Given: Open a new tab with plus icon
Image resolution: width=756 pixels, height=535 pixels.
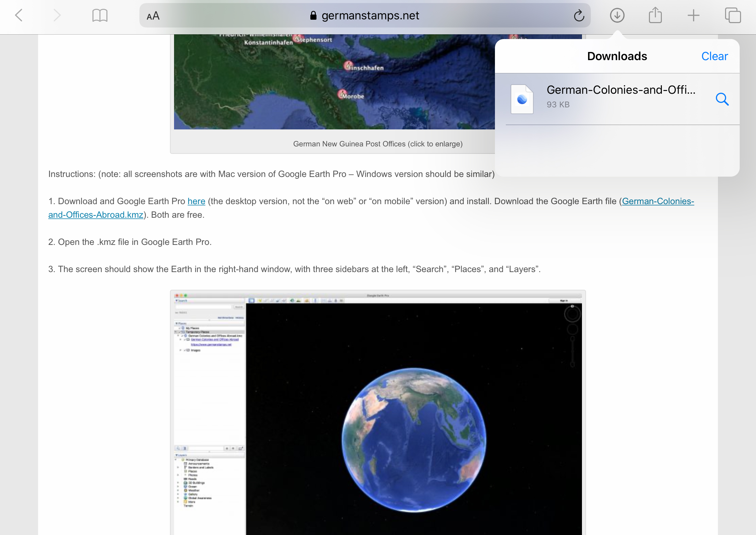Looking at the screenshot, I should click(693, 15).
